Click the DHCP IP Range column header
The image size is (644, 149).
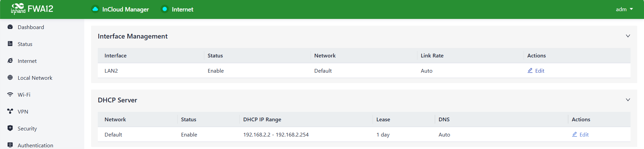coord(262,119)
